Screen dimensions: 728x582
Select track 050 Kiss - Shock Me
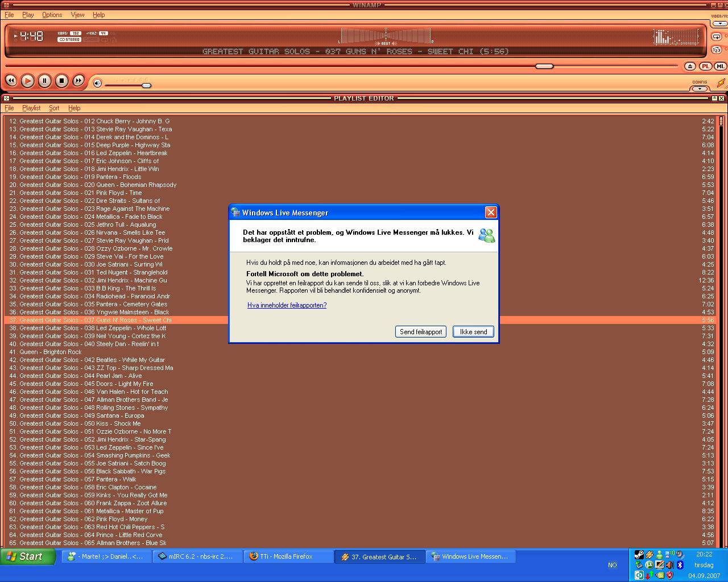pyautogui.click(x=359, y=423)
